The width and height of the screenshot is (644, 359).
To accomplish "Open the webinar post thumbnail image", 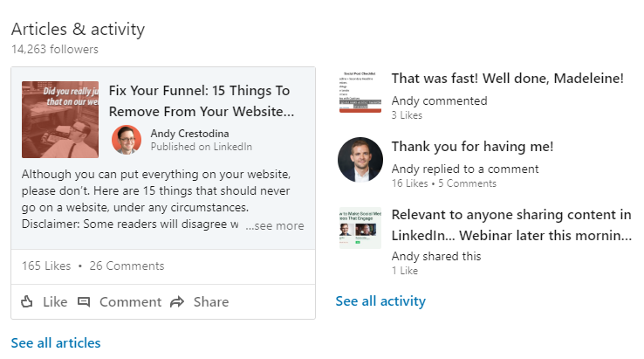I will [x=360, y=228].
